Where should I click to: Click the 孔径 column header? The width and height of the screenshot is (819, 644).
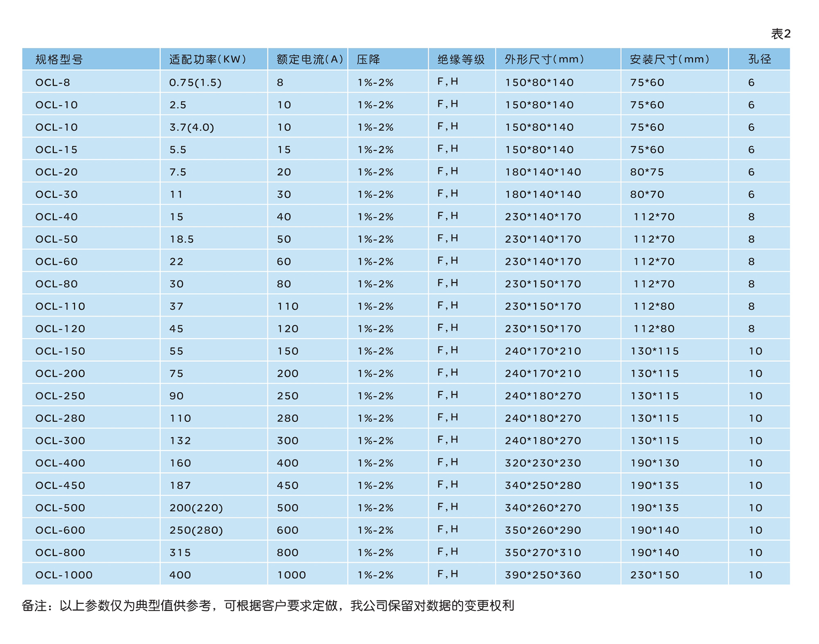(759, 59)
